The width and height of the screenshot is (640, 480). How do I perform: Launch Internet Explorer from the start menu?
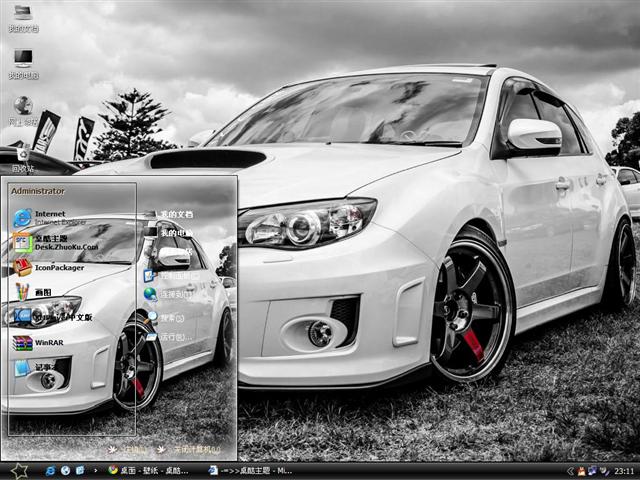click(49, 218)
